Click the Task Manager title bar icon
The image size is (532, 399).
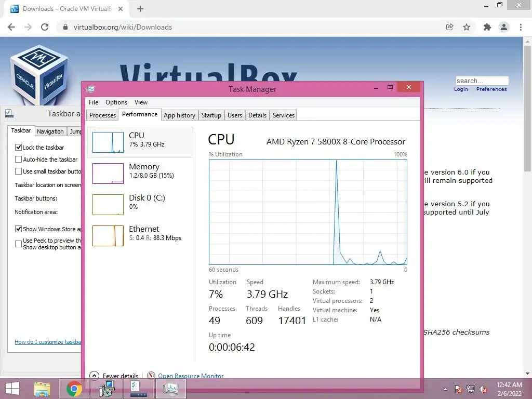[x=90, y=89]
